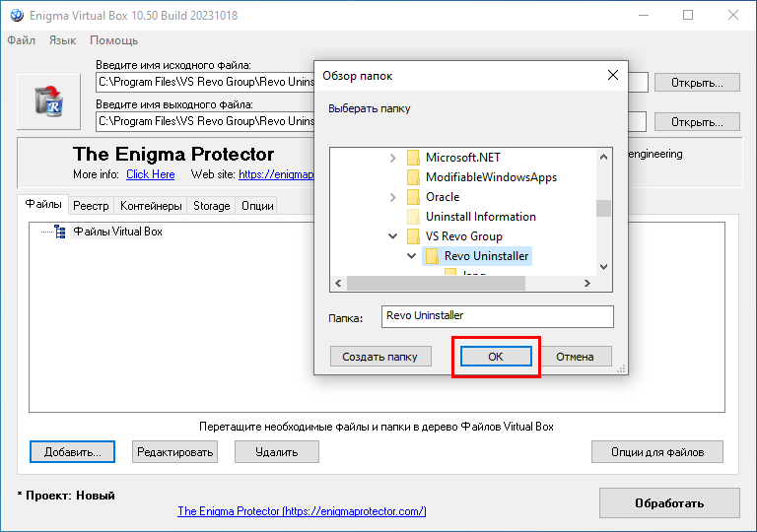This screenshot has height=532, width=757.
Task: Click the Revo Uninstaller application icon
Action: click(48, 101)
